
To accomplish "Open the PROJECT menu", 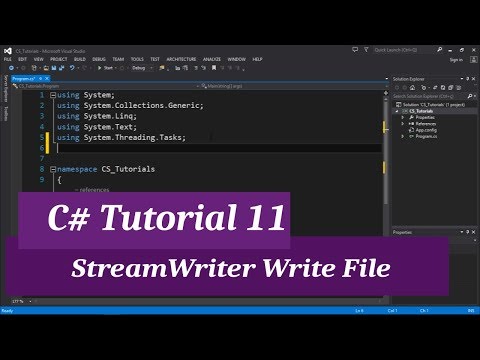I will point(59,59).
